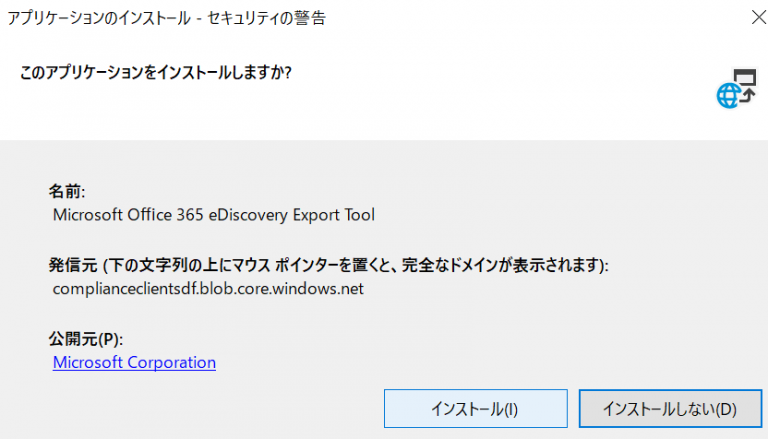The width and height of the screenshot is (768, 439).
Task: Click the word Microsoft in the publisher link
Action: (x=88, y=362)
